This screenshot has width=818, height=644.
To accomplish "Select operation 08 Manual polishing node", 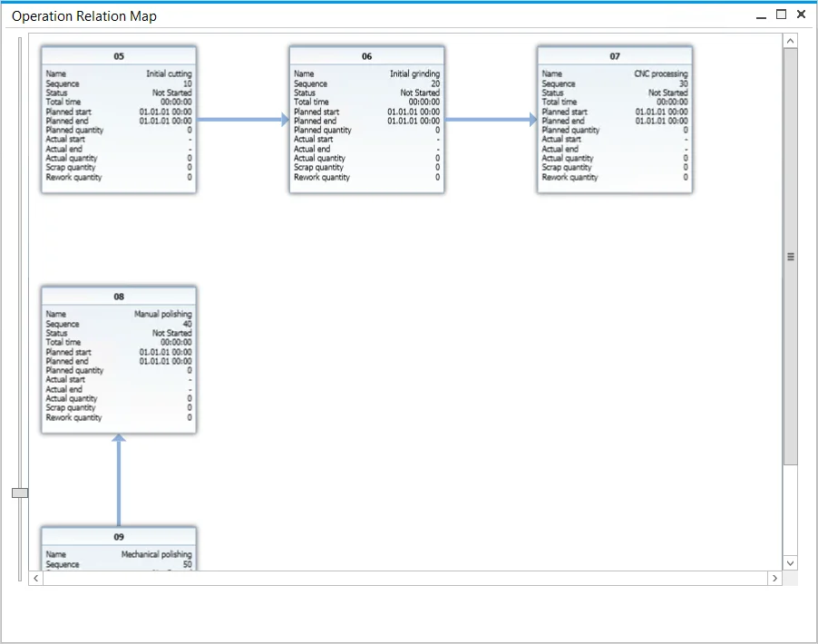I will pyautogui.click(x=119, y=360).
